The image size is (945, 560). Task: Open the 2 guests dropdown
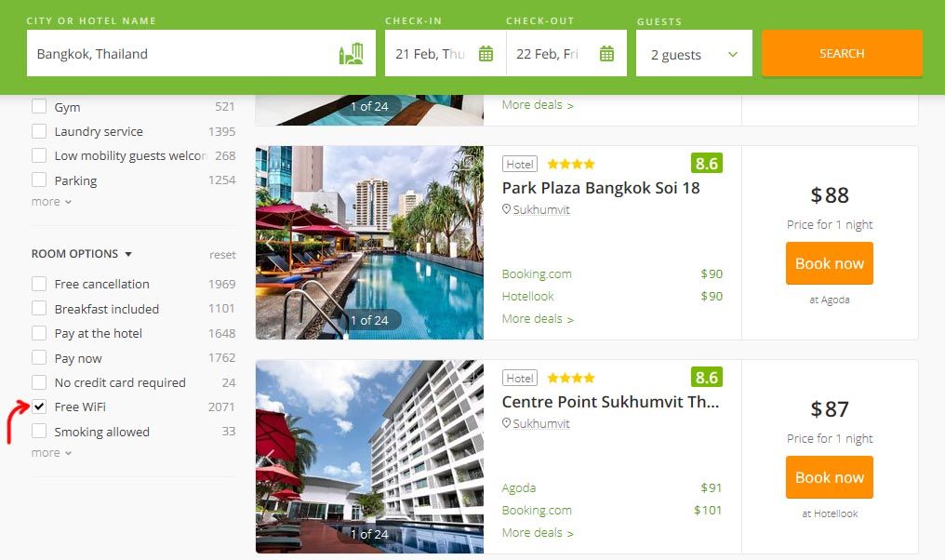(x=694, y=54)
